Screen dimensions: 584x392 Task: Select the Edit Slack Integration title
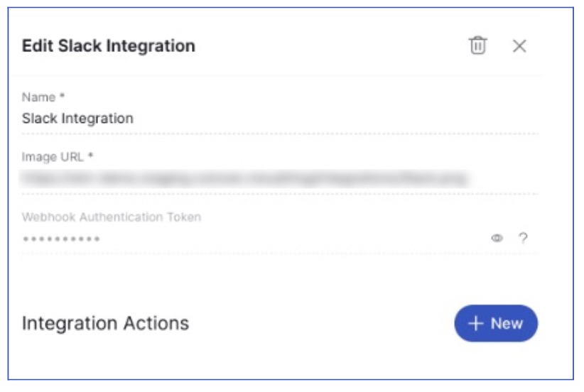(x=109, y=46)
